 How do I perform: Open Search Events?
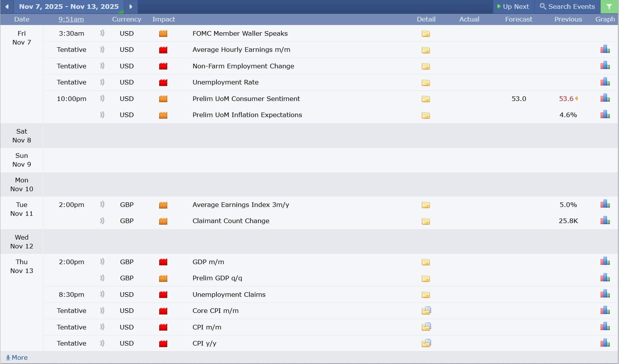click(x=567, y=7)
